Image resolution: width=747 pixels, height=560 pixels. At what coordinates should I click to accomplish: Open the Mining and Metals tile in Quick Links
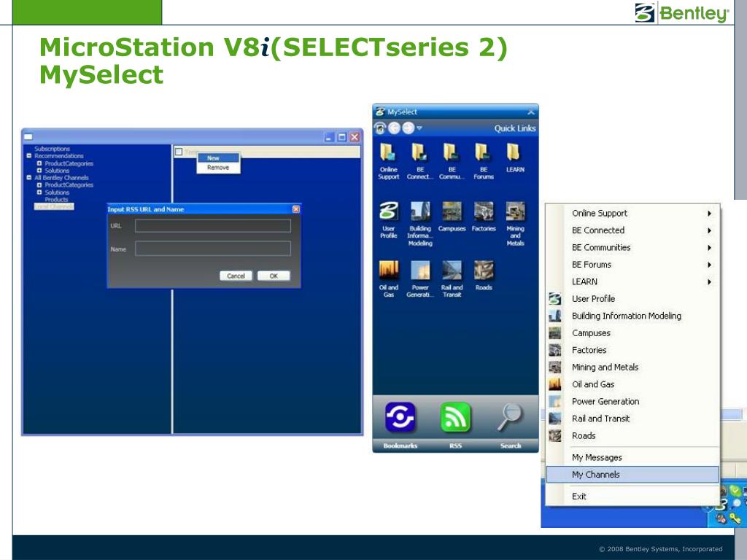click(x=515, y=211)
